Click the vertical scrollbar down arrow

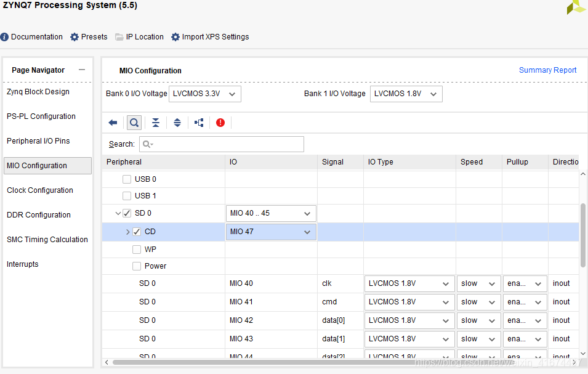pos(582,354)
